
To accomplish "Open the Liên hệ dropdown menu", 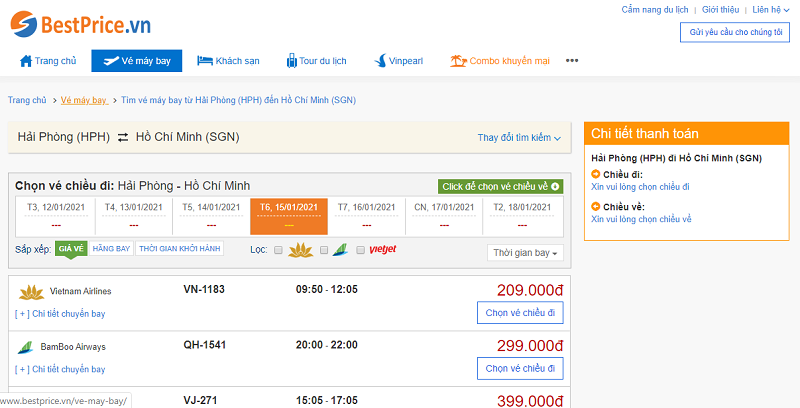I will [x=770, y=10].
